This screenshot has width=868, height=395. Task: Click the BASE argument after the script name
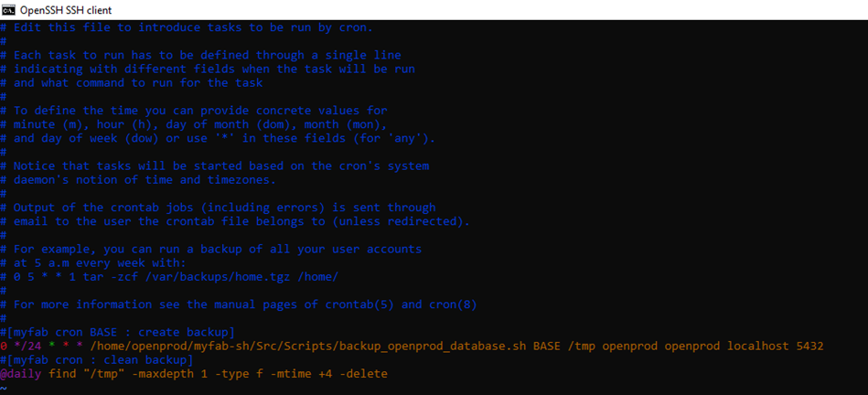coord(547,347)
